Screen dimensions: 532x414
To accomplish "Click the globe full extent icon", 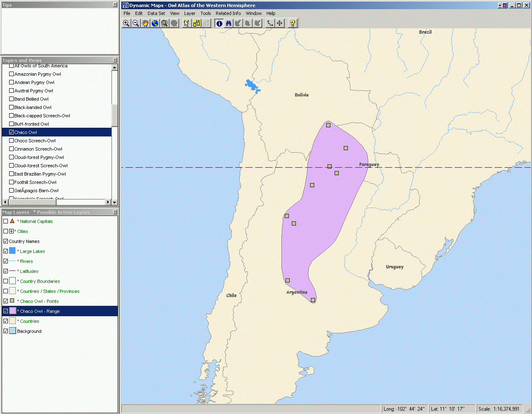I will click(155, 23).
